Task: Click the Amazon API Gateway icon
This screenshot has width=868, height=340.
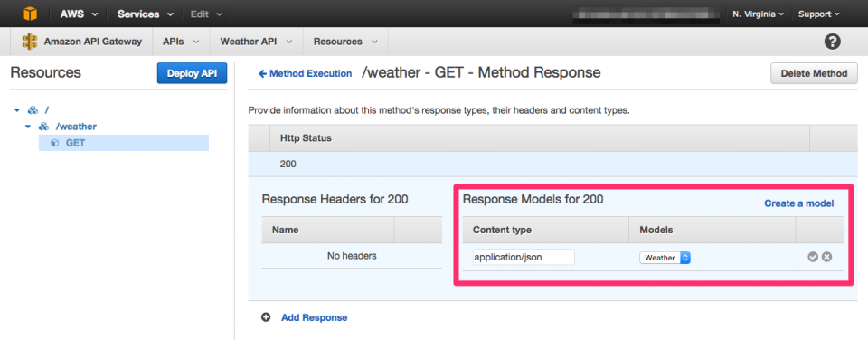Action: click(x=29, y=42)
